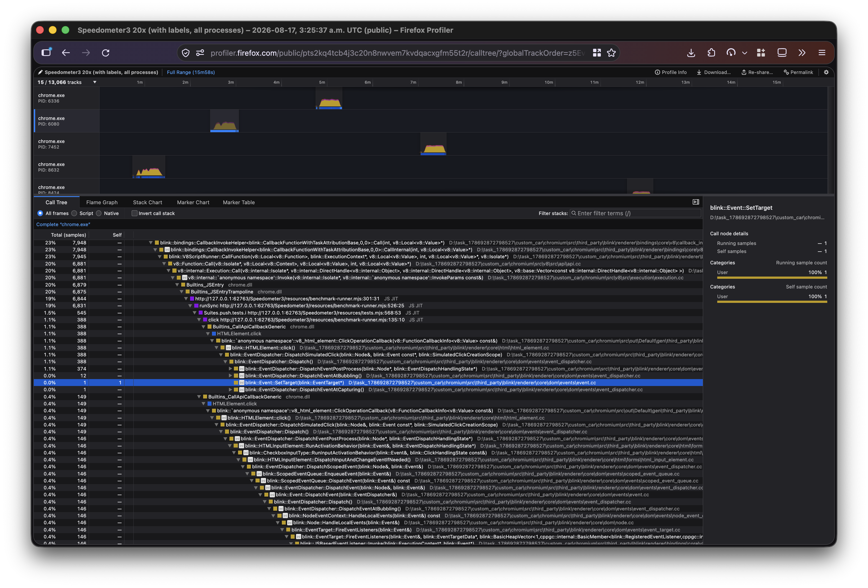868x588 pixels.
Task: Click the Download... button
Action: click(713, 72)
